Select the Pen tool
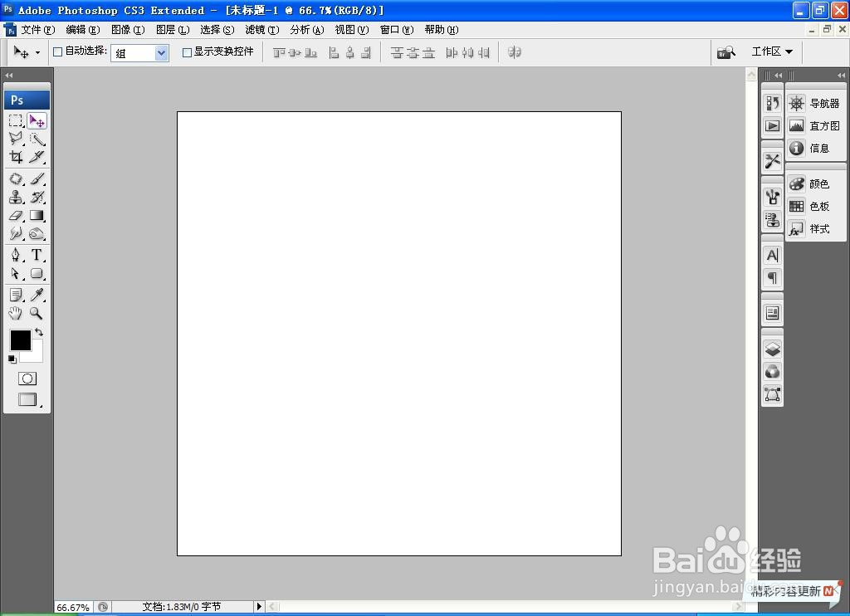 point(16,255)
